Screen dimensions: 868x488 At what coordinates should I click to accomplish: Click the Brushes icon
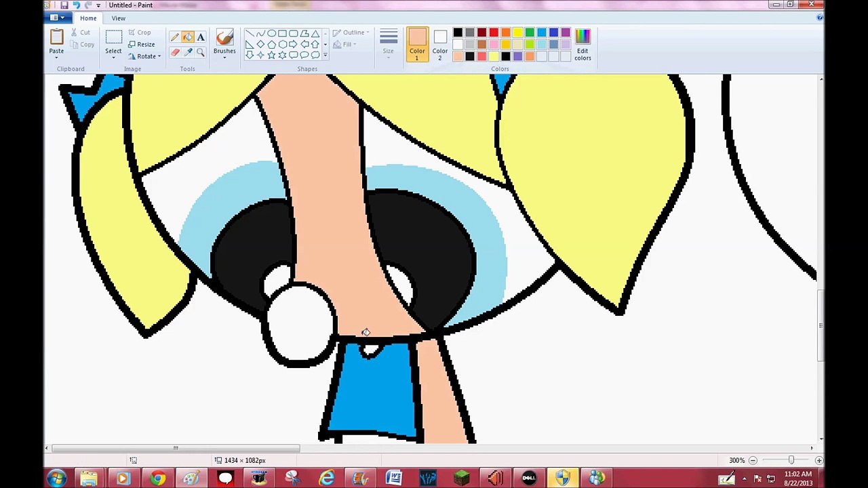point(224,38)
